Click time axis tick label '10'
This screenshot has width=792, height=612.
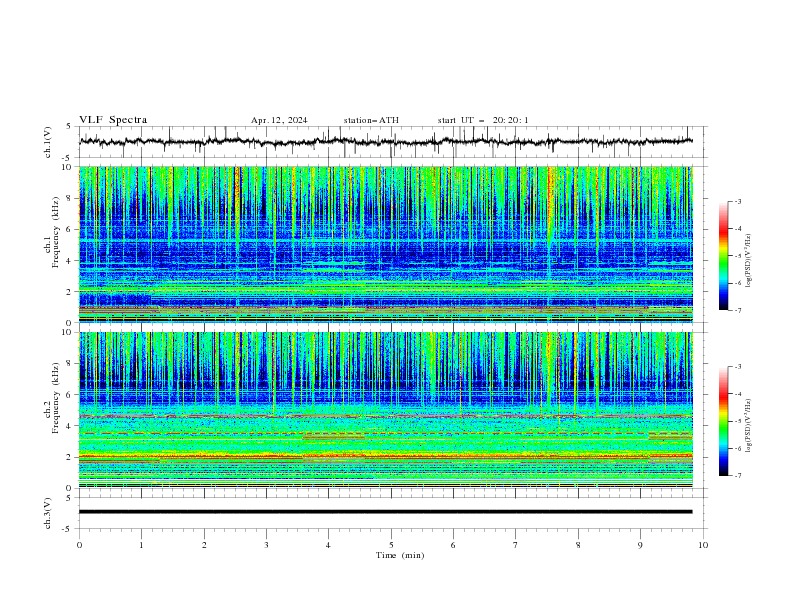(x=703, y=545)
